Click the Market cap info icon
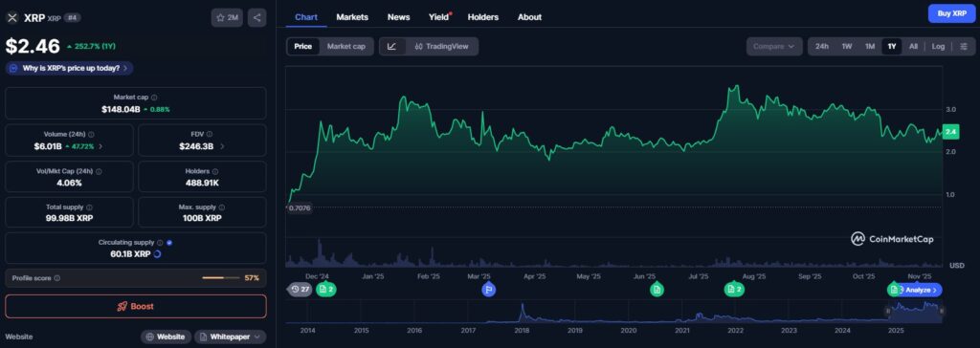The width and height of the screenshot is (980, 348). (154, 98)
